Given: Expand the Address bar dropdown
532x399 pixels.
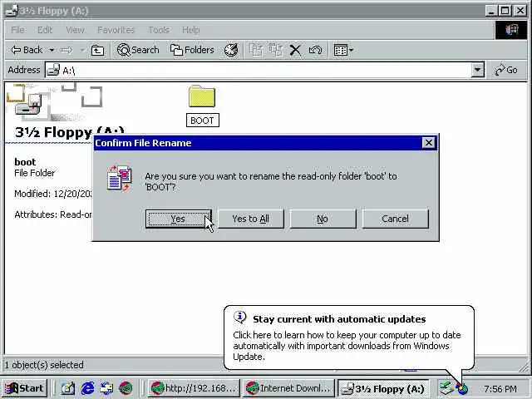Looking at the screenshot, I should (478, 70).
